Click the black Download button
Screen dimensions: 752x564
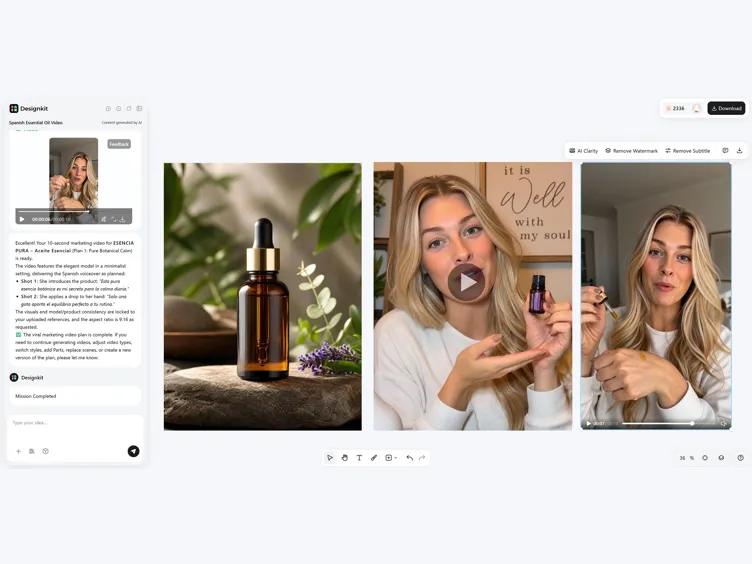(726, 108)
